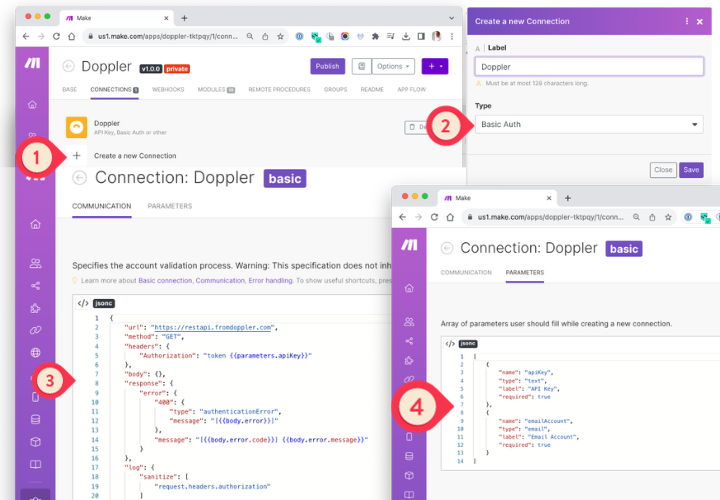Open the Data structures cube icon in the Parameters window sidebar
This screenshot has width=720, height=500.
pyautogui.click(x=409, y=475)
